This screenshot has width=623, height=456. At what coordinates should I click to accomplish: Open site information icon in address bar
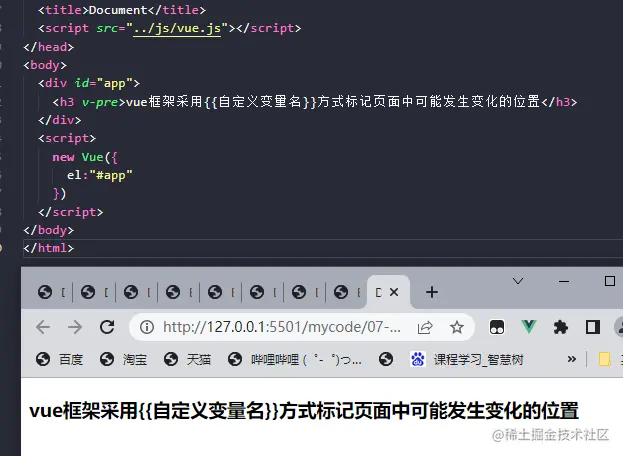coord(147,327)
